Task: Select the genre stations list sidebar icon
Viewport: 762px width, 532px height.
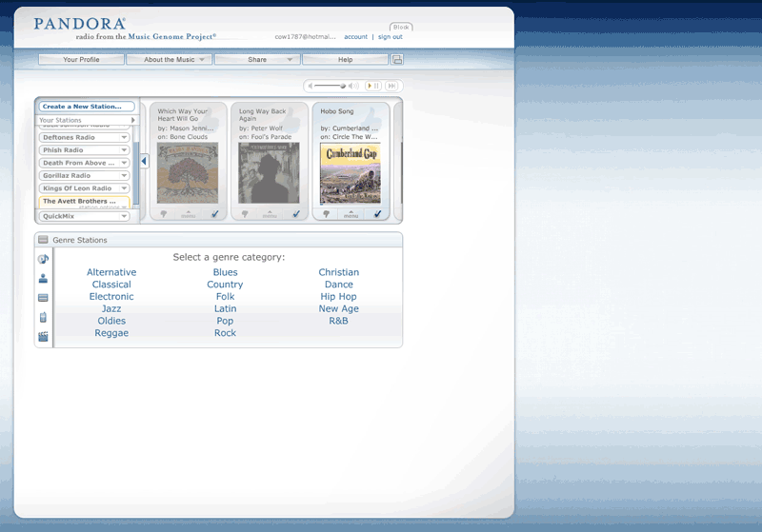Action: pos(43,298)
